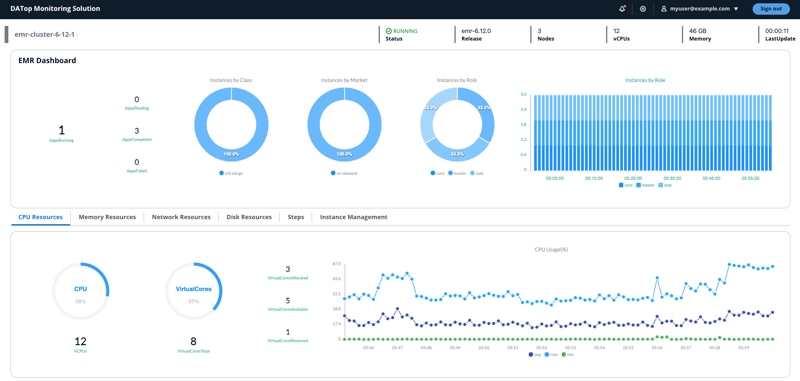Click the green RUNNING status check icon
Screen dimensions: 800x381
tap(389, 31)
